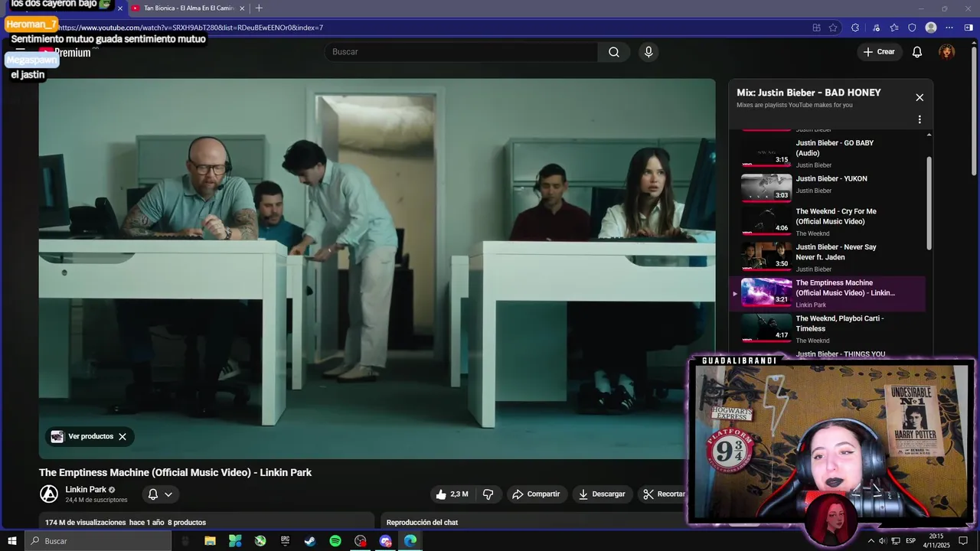
Task: Click the Crear create button
Action: tap(879, 52)
